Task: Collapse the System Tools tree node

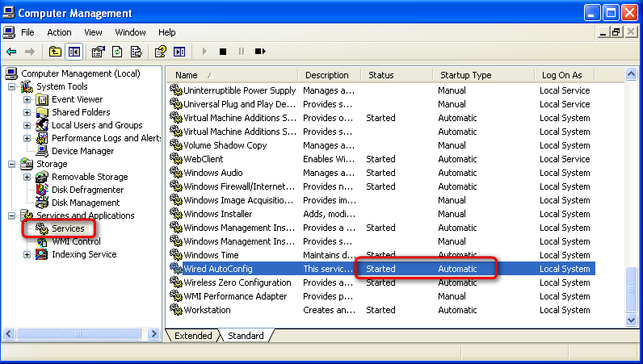Action: 12,86
